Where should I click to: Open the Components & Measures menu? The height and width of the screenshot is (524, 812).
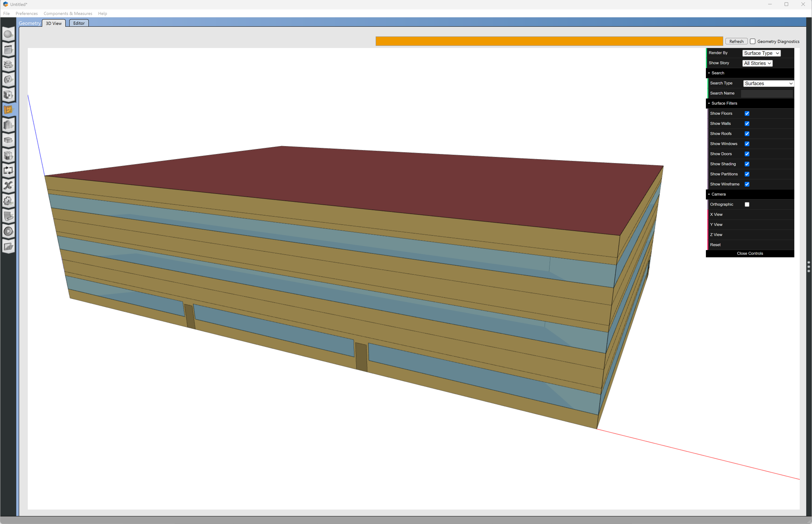pos(68,14)
